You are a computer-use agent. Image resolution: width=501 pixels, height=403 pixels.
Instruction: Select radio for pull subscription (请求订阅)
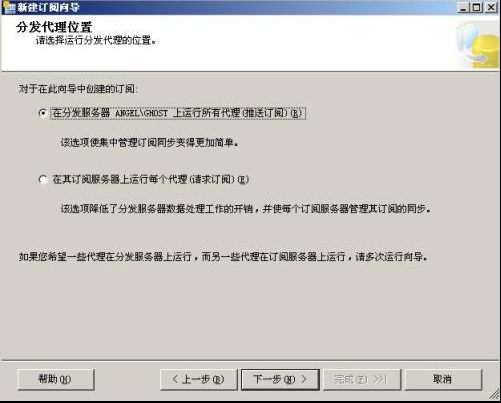click(x=43, y=180)
